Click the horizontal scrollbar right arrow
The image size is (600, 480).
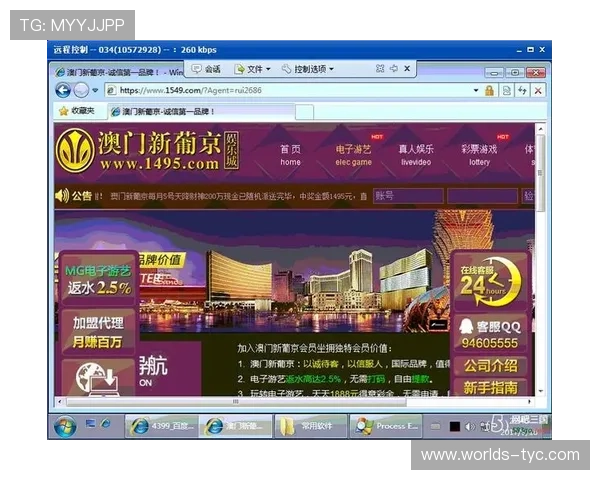point(530,402)
